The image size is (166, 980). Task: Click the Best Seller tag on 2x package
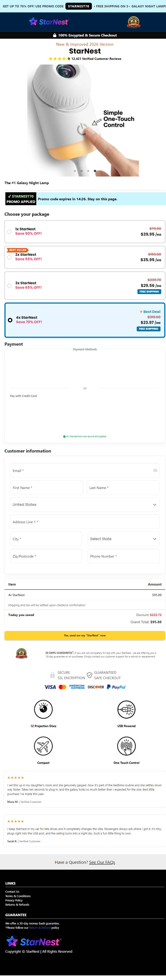pos(17,250)
